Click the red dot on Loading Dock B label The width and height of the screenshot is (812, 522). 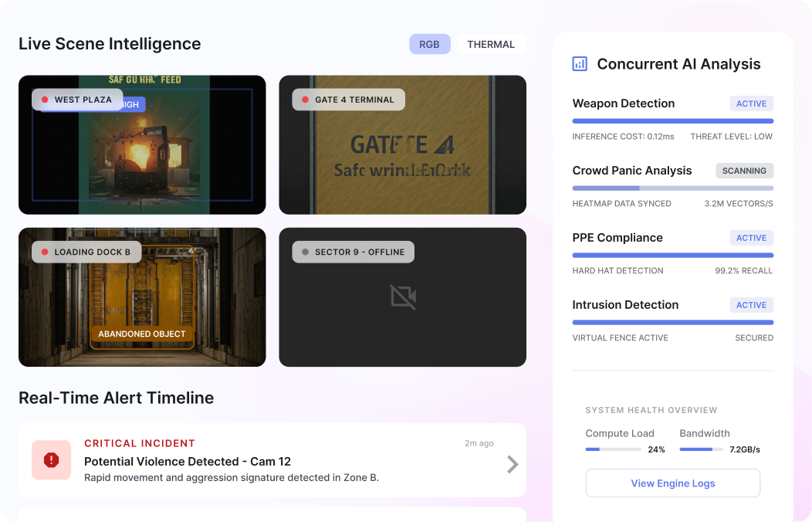(44, 252)
